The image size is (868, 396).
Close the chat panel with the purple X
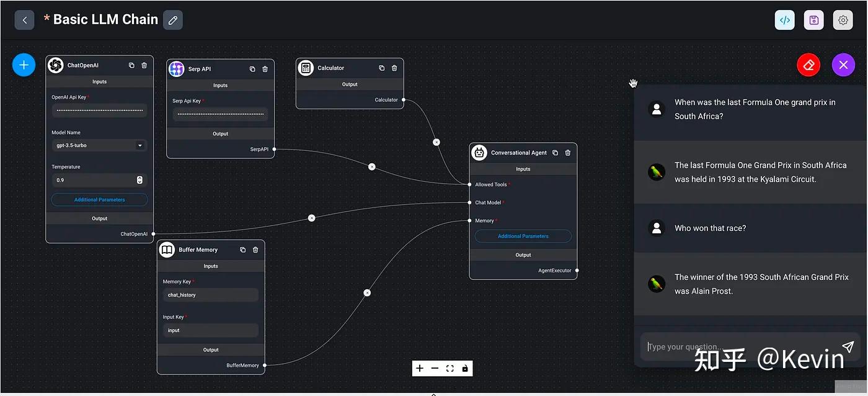(x=843, y=64)
